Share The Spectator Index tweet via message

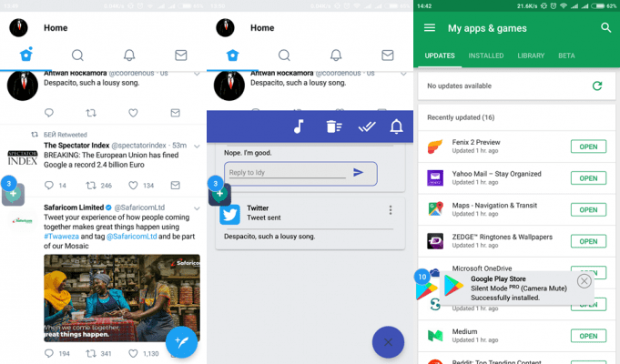175,185
